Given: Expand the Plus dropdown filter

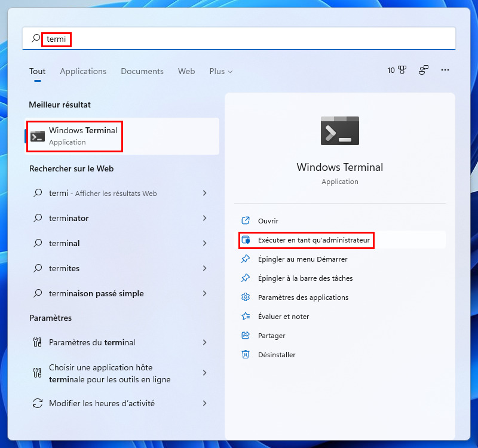Looking at the screenshot, I should pos(220,71).
